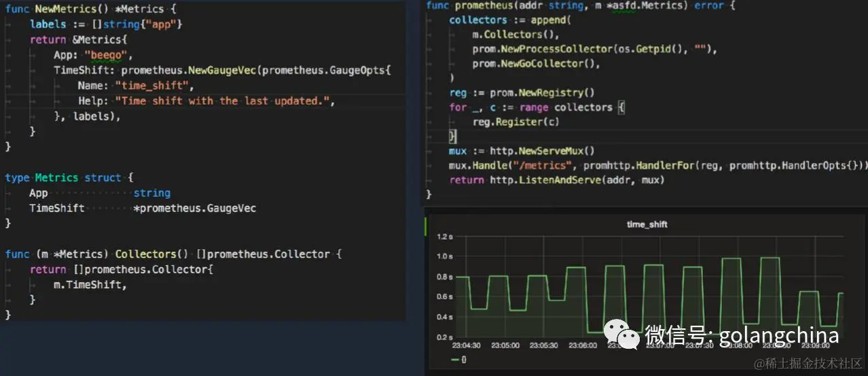Click the prom.NewProcessCollector(os.Getpid(), "") line
Viewport: 868px width, 376px height.
595,49
